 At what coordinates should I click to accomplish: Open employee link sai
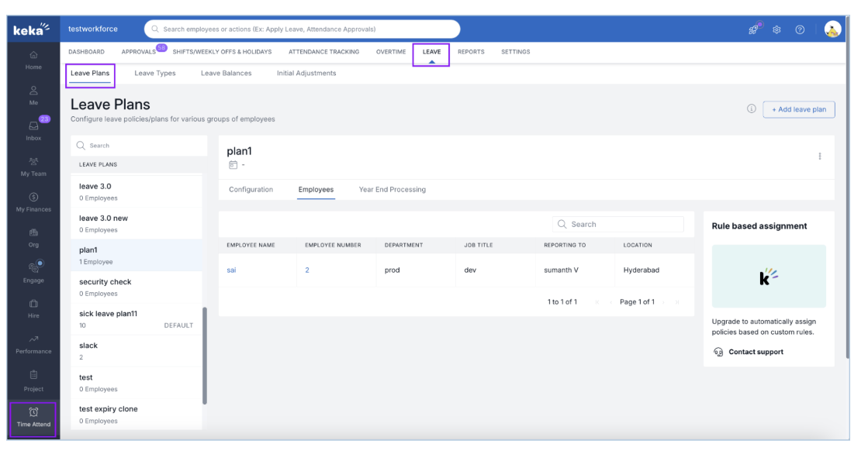click(231, 270)
